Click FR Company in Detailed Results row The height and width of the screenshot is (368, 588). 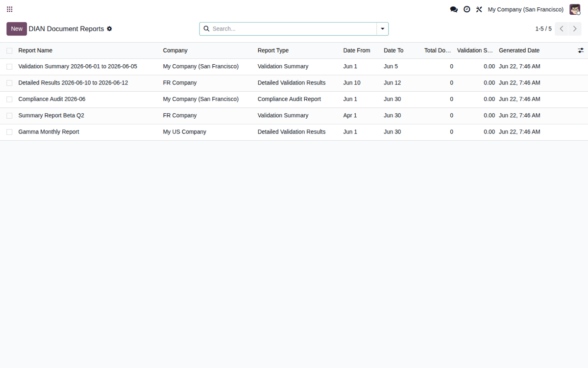tap(179, 83)
